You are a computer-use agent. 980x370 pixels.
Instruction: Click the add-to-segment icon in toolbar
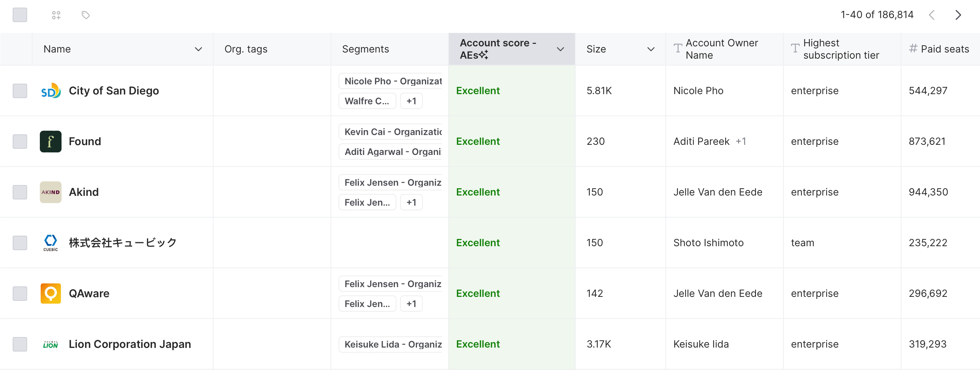click(56, 15)
